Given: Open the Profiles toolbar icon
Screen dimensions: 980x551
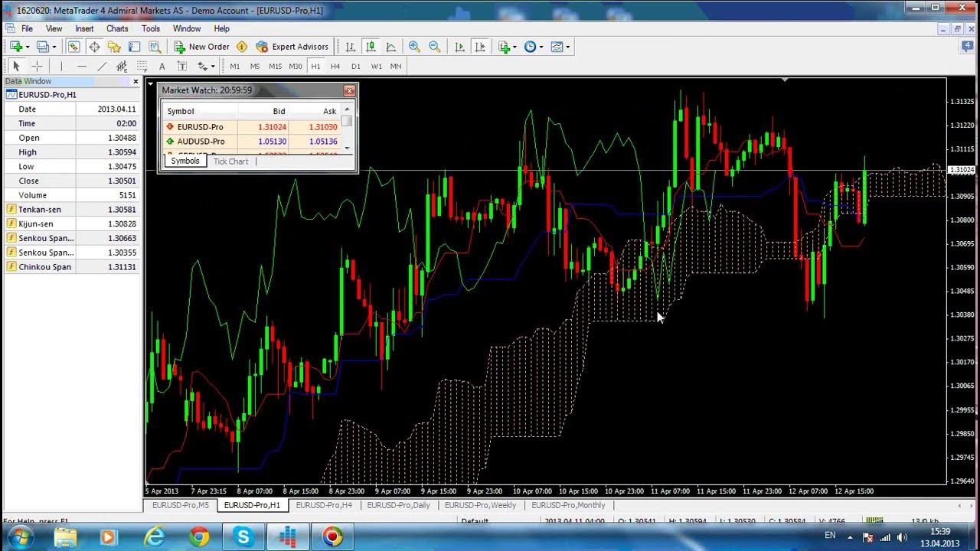Looking at the screenshot, I should [x=42, y=47].
